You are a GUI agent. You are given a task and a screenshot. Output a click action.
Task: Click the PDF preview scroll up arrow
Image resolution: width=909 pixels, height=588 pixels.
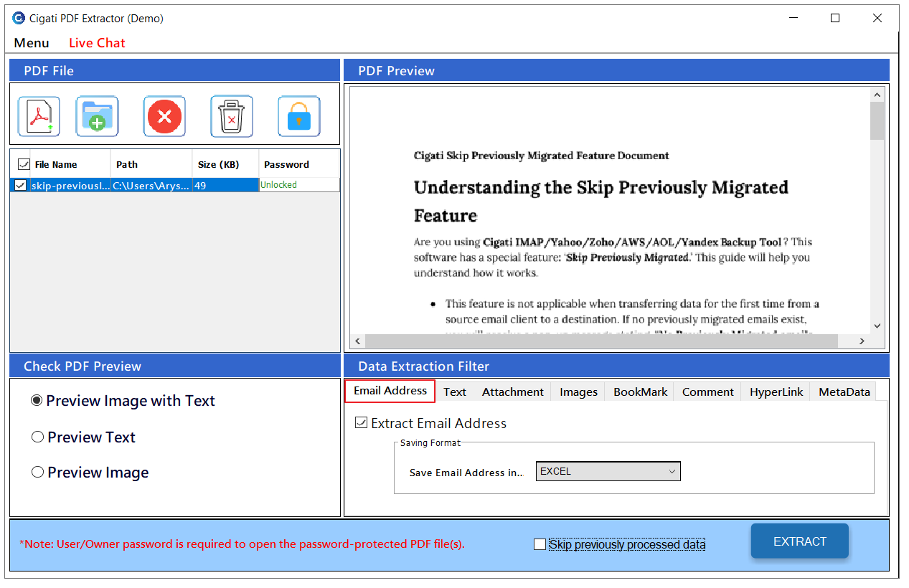(x=877, y=95)
